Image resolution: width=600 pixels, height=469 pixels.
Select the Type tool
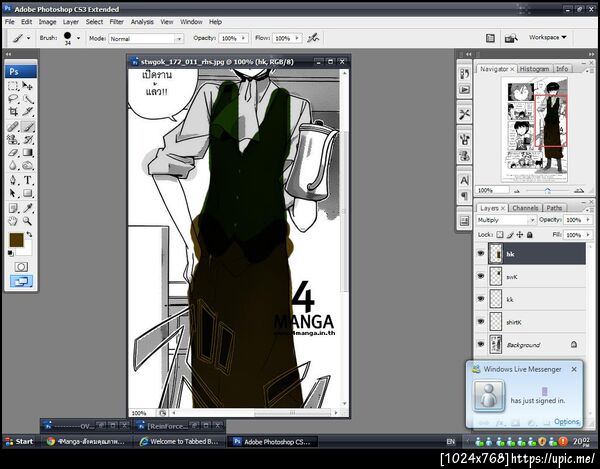(28, 180)
